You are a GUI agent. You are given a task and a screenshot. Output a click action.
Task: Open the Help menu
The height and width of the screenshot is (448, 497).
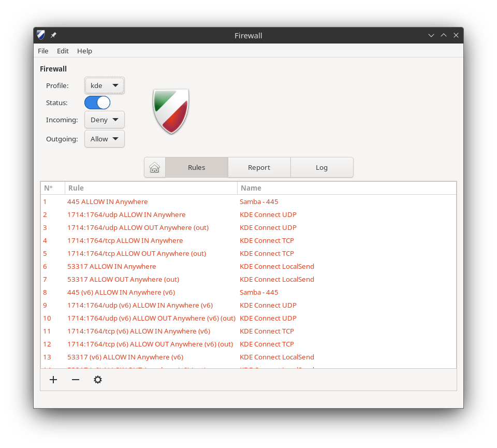coord(84,51)
